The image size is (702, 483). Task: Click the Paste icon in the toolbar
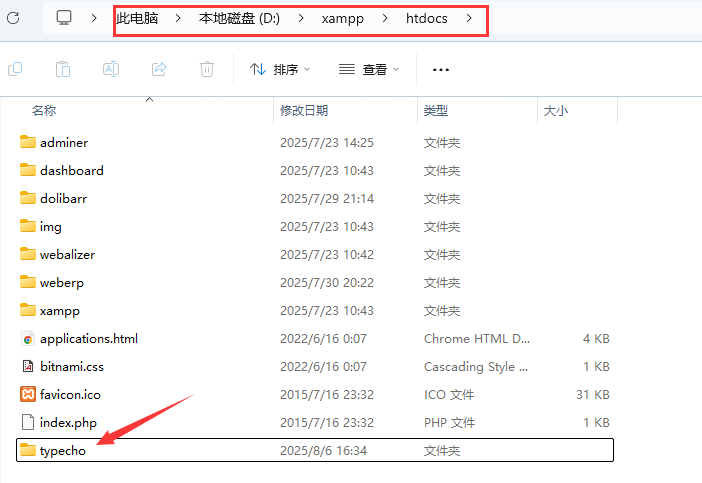pyautogui.click(x=63, y=69)
